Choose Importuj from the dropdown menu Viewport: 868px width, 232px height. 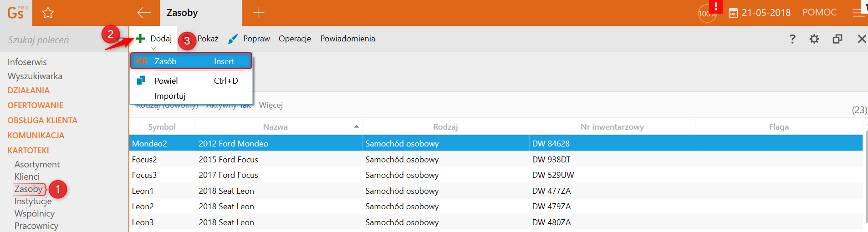pyautogui.click(x=170, y=96)
